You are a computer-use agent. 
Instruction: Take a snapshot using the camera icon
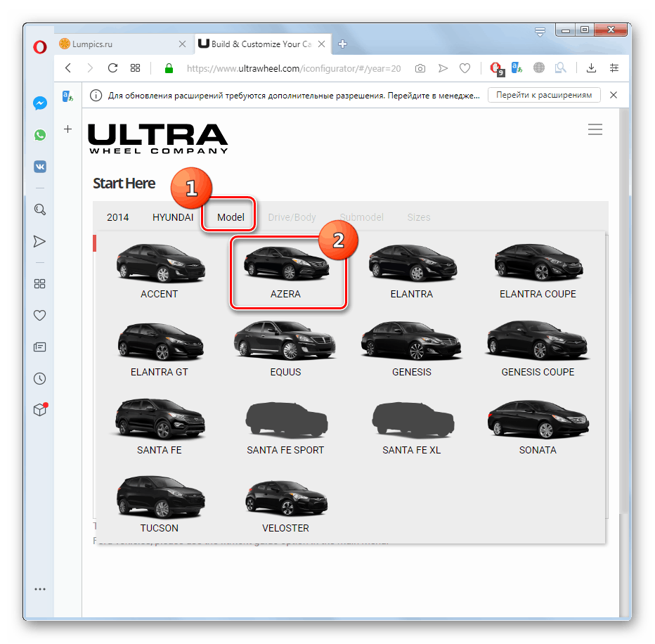tap(420, 68)
